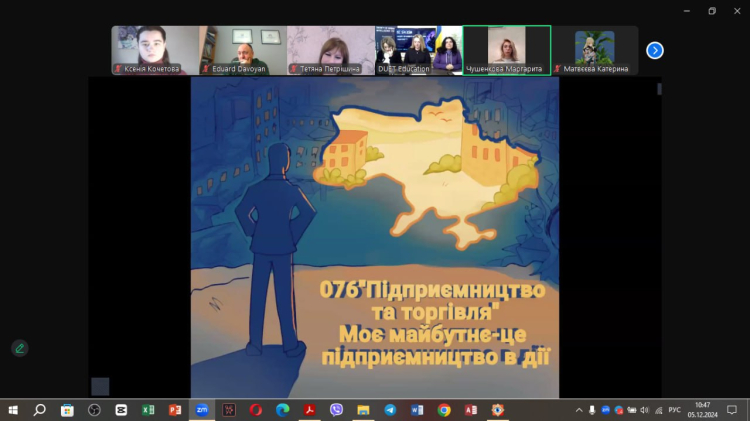Open the notification center in the taskbar
The image size is (750, 421).
732,410
